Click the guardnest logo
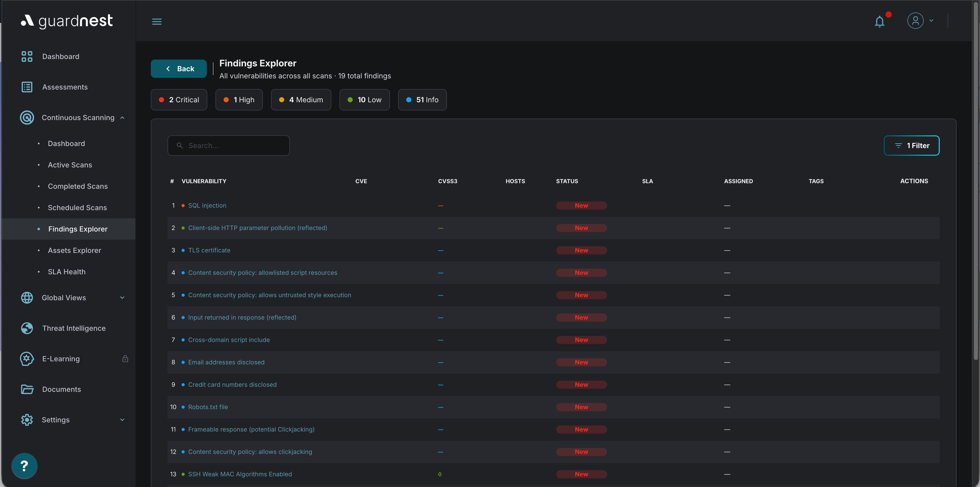 (67, 21)
